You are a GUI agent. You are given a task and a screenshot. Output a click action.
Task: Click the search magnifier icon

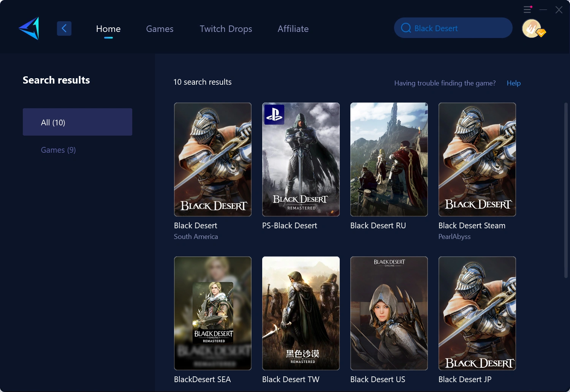click(406, 28)
